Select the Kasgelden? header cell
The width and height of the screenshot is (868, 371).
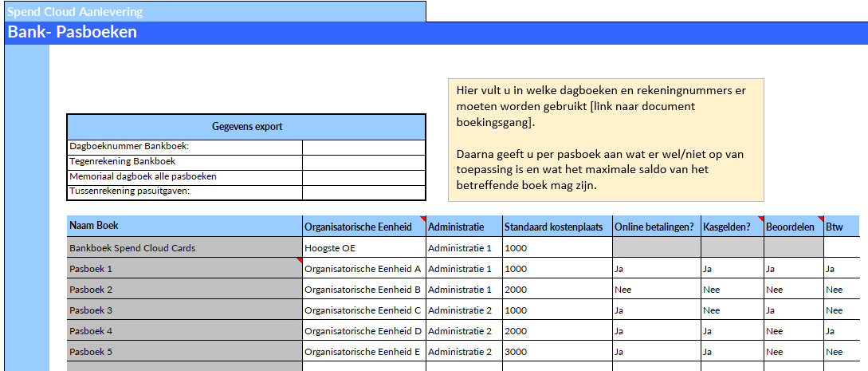[x=732, y=227]
